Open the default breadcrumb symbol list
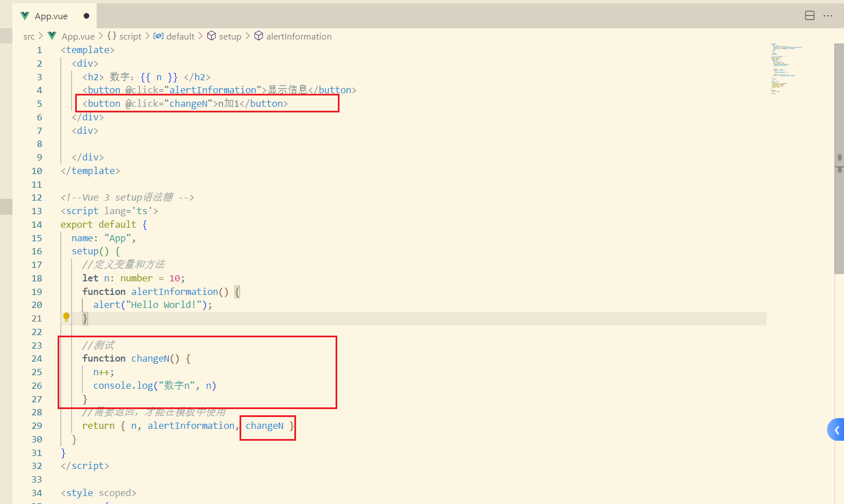The height and width of the screenshot is (504, 844). click(x=180, y=37)
